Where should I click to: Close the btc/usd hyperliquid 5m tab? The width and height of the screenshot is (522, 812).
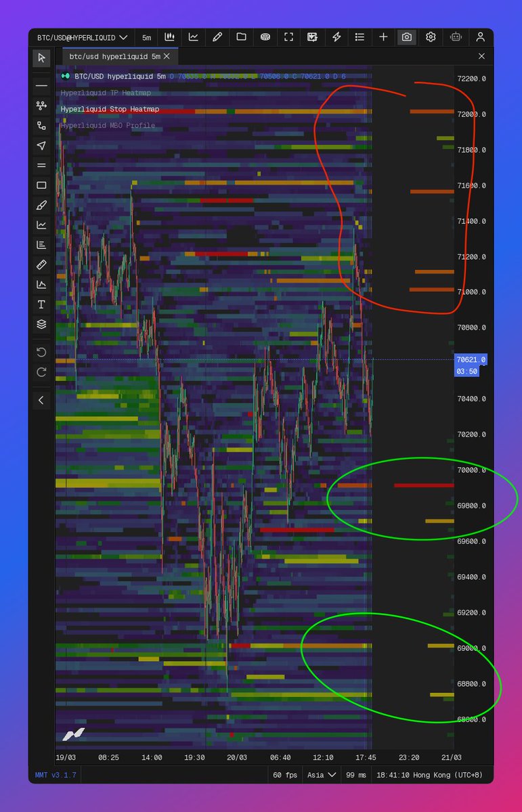pyautogui.click(x=167, y=56)
